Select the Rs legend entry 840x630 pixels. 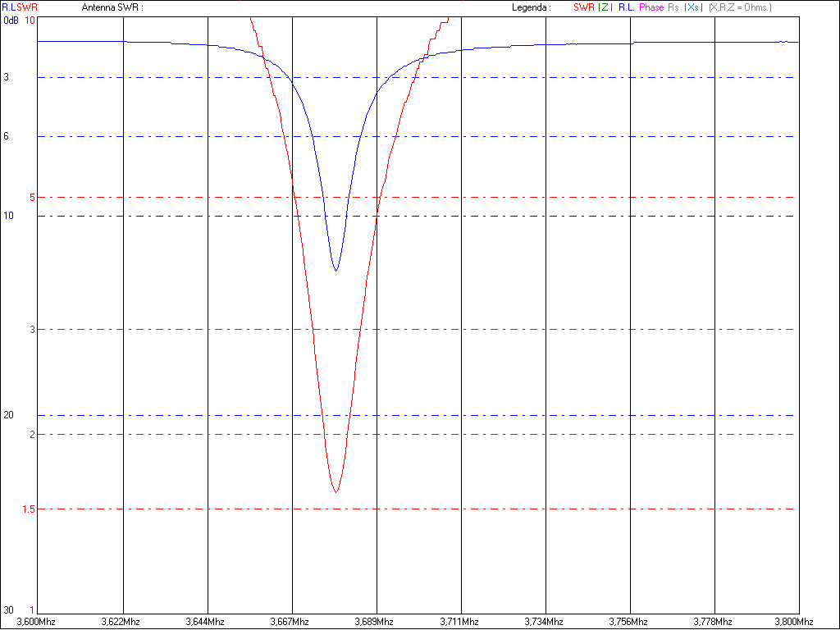[674, 7]
